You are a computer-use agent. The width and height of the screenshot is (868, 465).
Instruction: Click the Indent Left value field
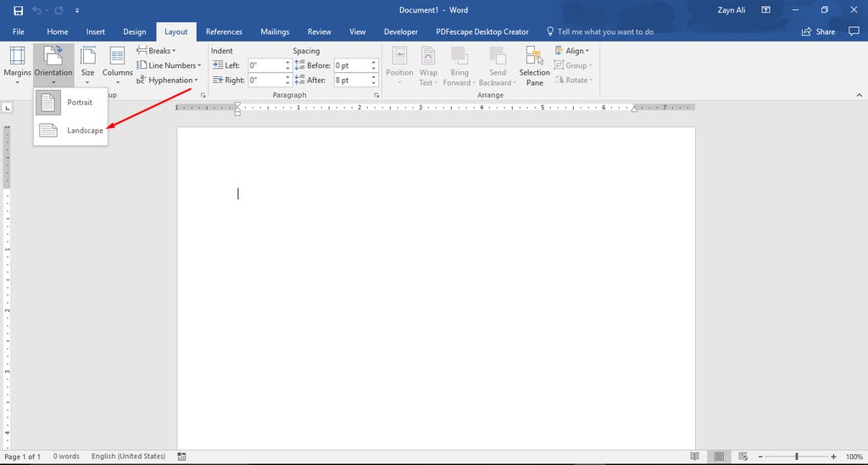coord(265,65)
